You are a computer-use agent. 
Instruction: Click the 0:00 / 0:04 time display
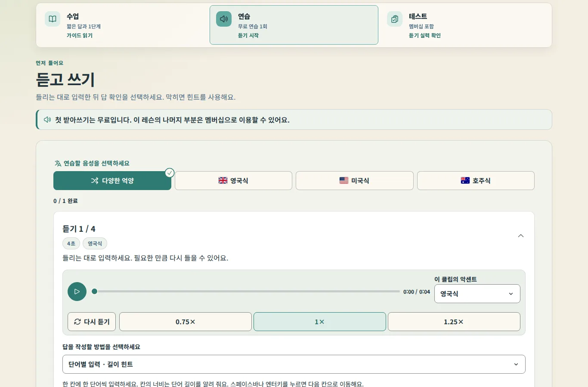(x=417, y=292)
